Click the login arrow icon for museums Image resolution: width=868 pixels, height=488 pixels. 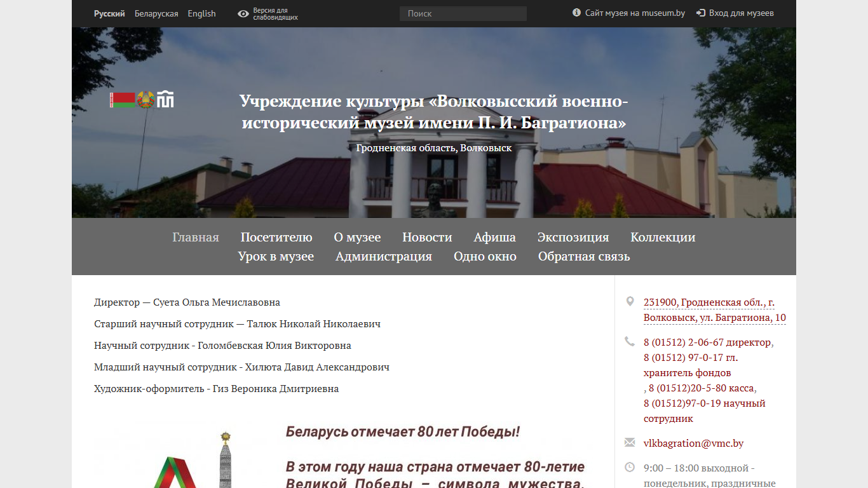701,13
